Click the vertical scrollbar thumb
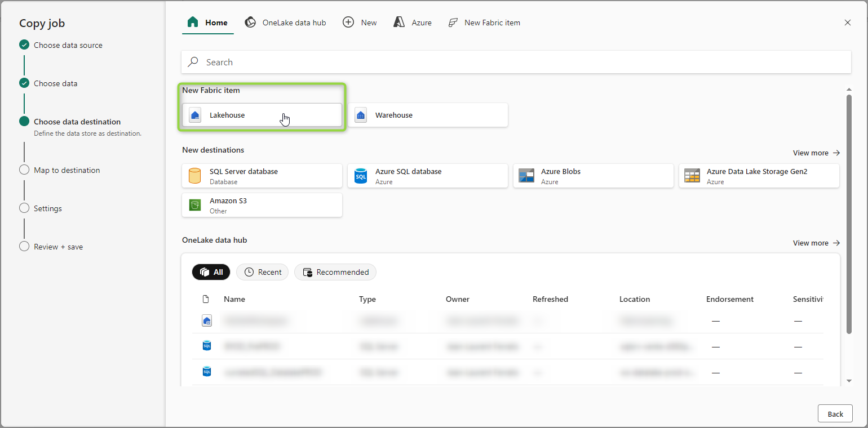 [849, 214]
